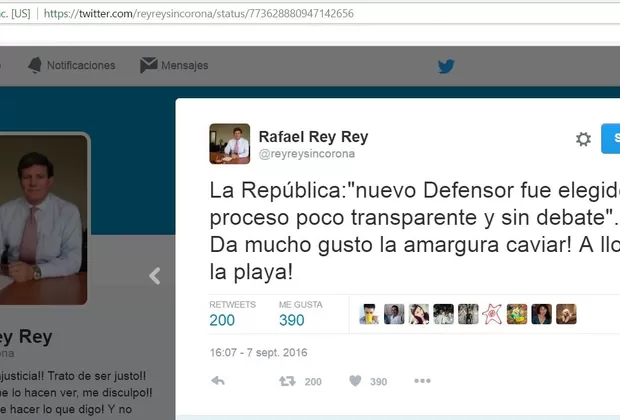The height and width of the screenshot is (420, 620).
Task: Click tweet text 'La República' line
Action: pos(414,190)
